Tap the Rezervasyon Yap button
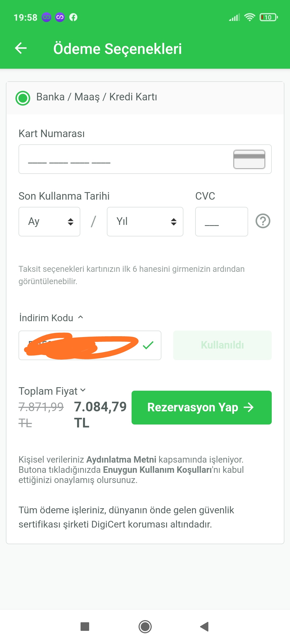290x644 pixels. [202, 408]
